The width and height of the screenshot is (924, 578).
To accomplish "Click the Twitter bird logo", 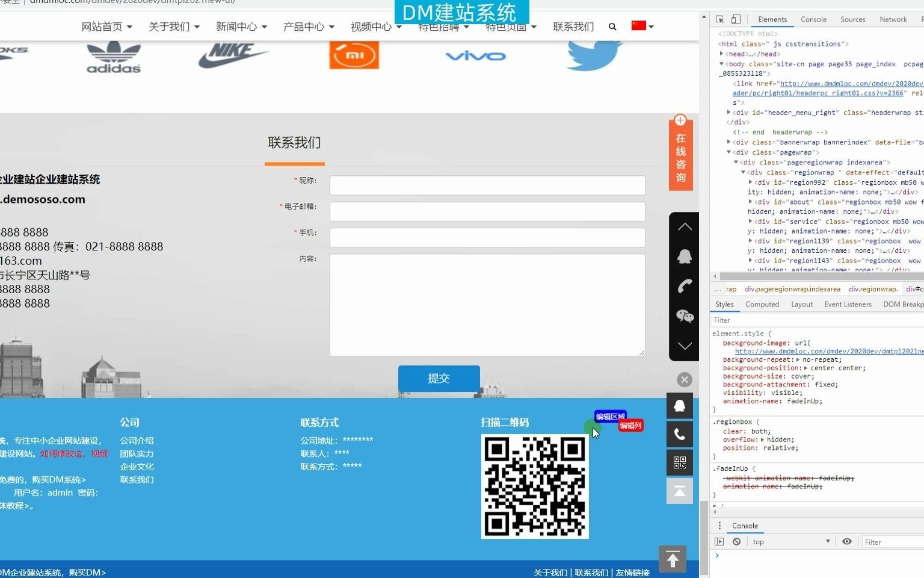I will [x=594, y=55].
